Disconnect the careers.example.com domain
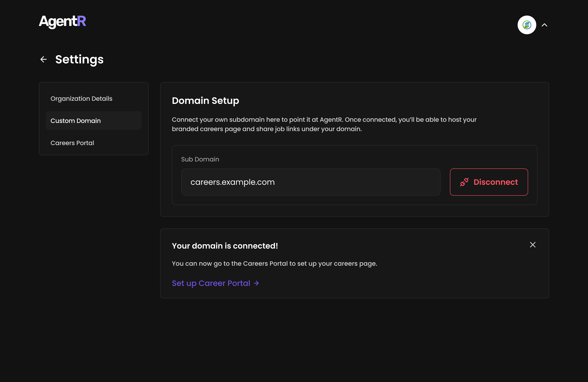The width and height of the screenshot is (588, 382). click(489, 182)
